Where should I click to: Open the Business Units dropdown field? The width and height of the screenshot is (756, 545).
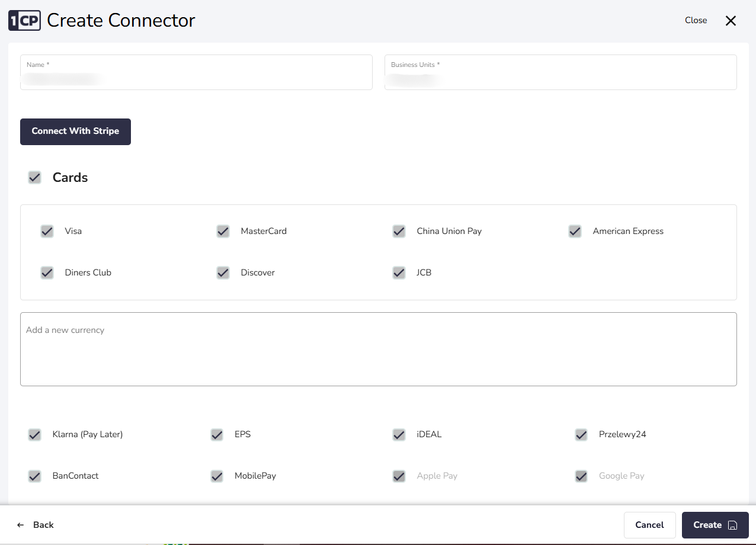(x=560, y=73)
